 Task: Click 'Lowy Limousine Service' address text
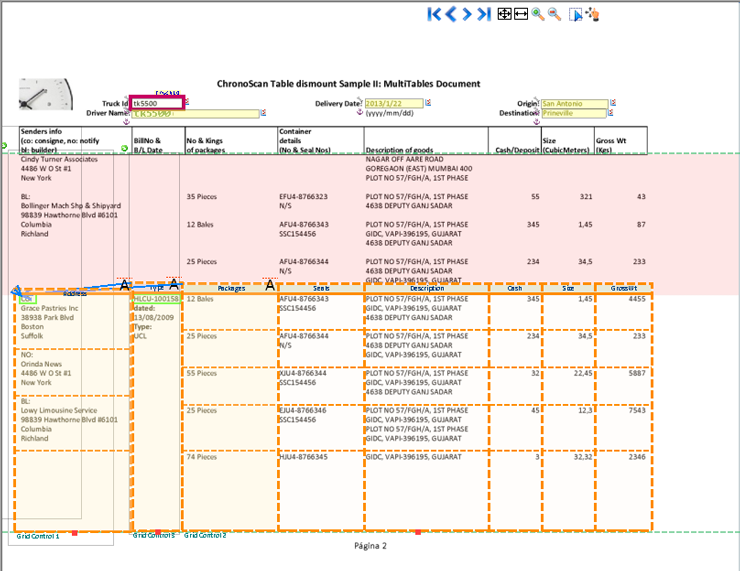coord(59,411)
